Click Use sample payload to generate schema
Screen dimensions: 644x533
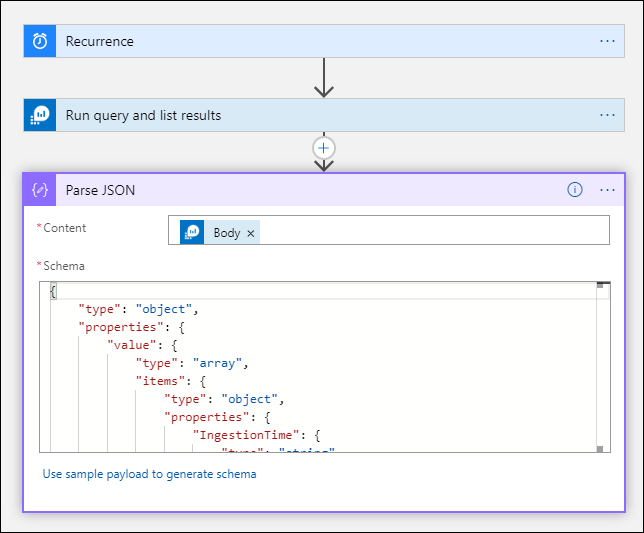coord(149,474)
